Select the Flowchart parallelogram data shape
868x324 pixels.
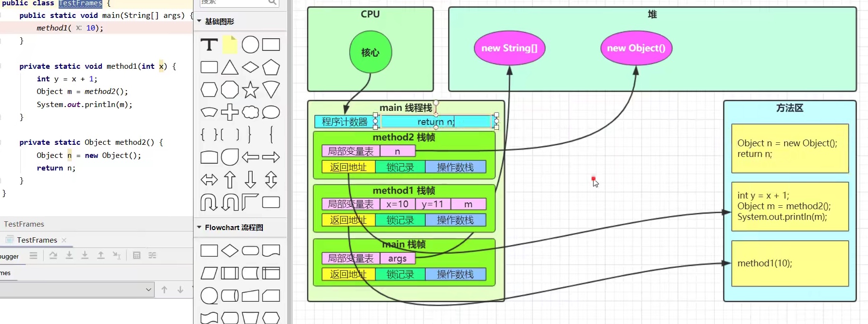click(x=209, y=273)
